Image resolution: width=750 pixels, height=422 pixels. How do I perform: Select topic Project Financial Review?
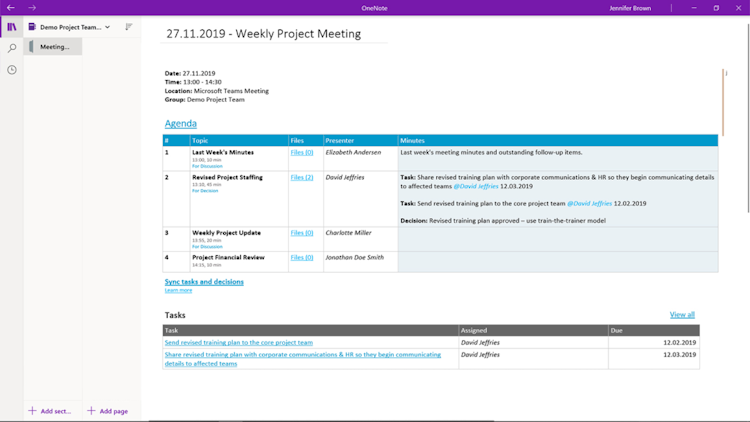pyautogui.click(x=228, y=257)
